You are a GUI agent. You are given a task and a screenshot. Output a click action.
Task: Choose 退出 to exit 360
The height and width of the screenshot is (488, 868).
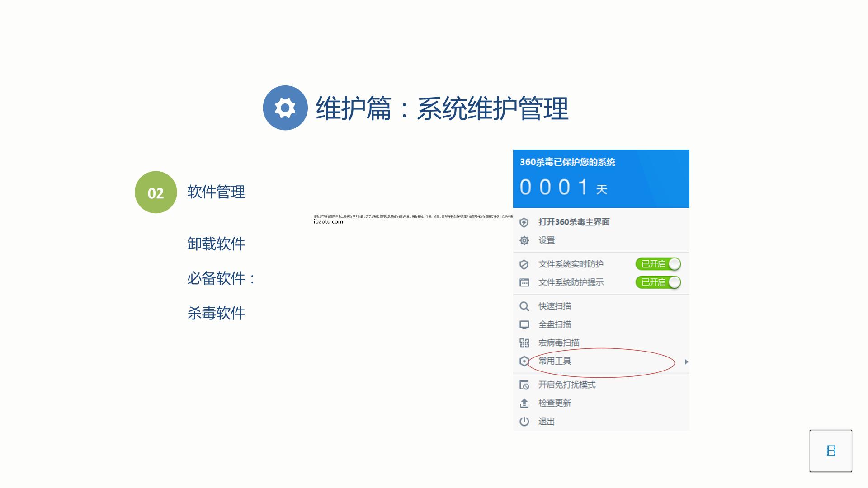click(x=601, y=422)
